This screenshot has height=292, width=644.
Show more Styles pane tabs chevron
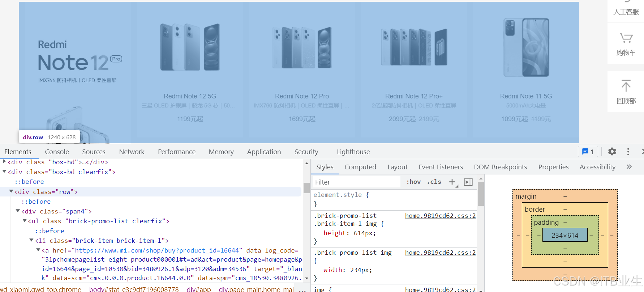(629, 167)
